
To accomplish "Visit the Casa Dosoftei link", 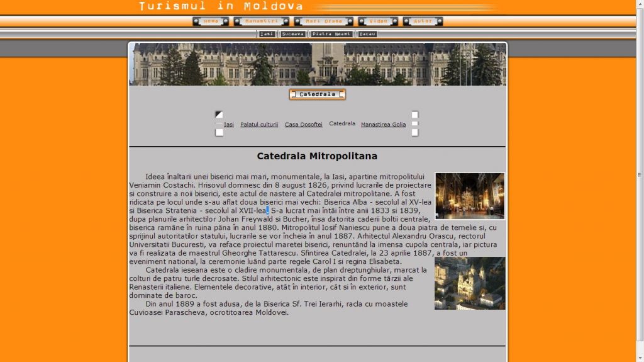I will pyautogui.click(x=303, y=125).
